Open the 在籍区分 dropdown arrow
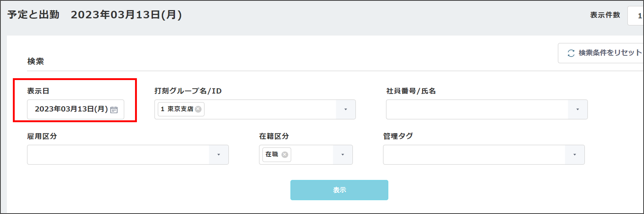This screenshot has width=644, height=214. 342,155
